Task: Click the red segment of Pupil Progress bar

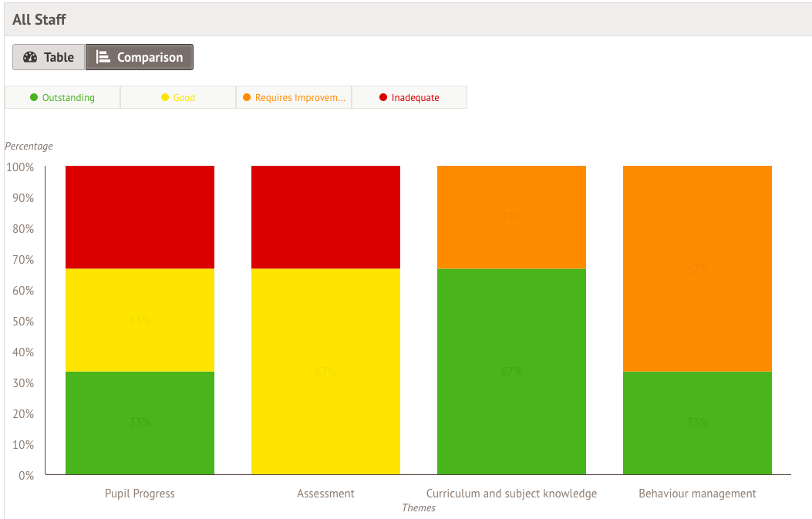Action: [140, 217]
